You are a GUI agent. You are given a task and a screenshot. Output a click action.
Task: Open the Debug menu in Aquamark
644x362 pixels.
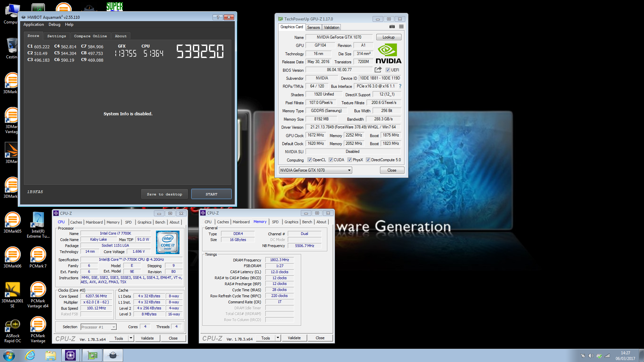(x=54, y=24)
